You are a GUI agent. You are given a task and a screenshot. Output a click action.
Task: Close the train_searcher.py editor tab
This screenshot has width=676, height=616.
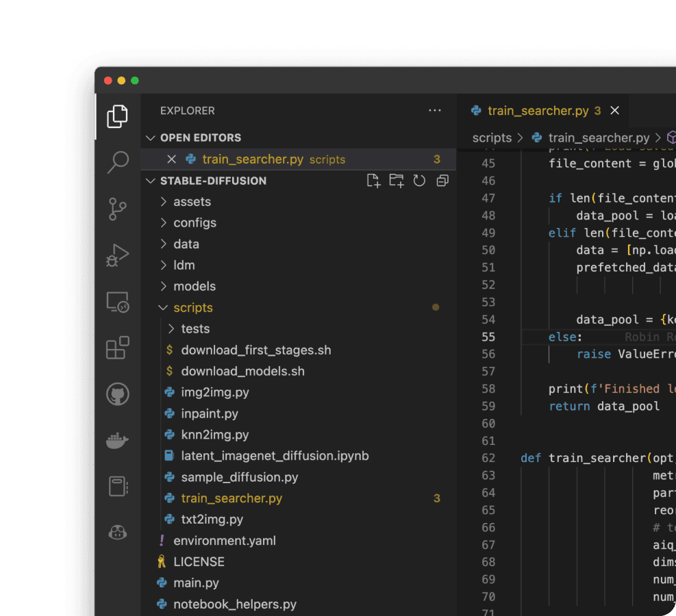(x=615, y=111)
